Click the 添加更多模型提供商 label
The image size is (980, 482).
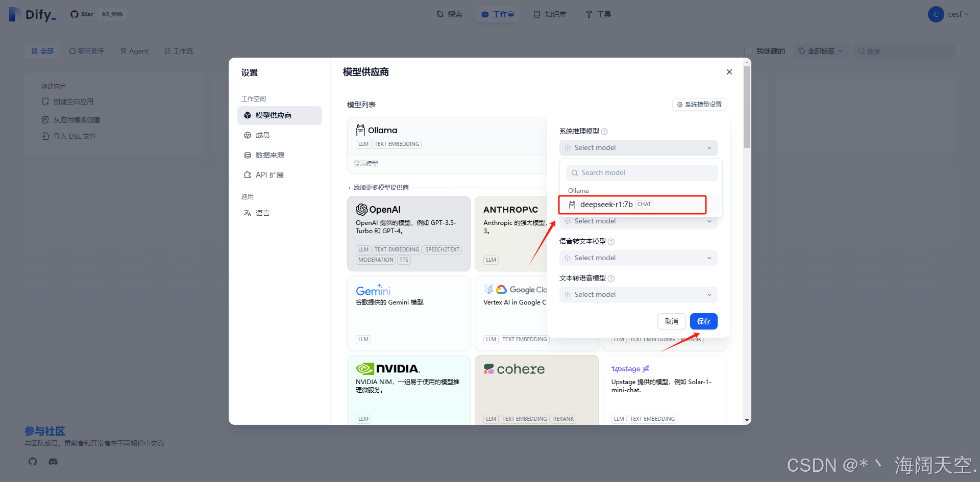click(x=378, y=188)
